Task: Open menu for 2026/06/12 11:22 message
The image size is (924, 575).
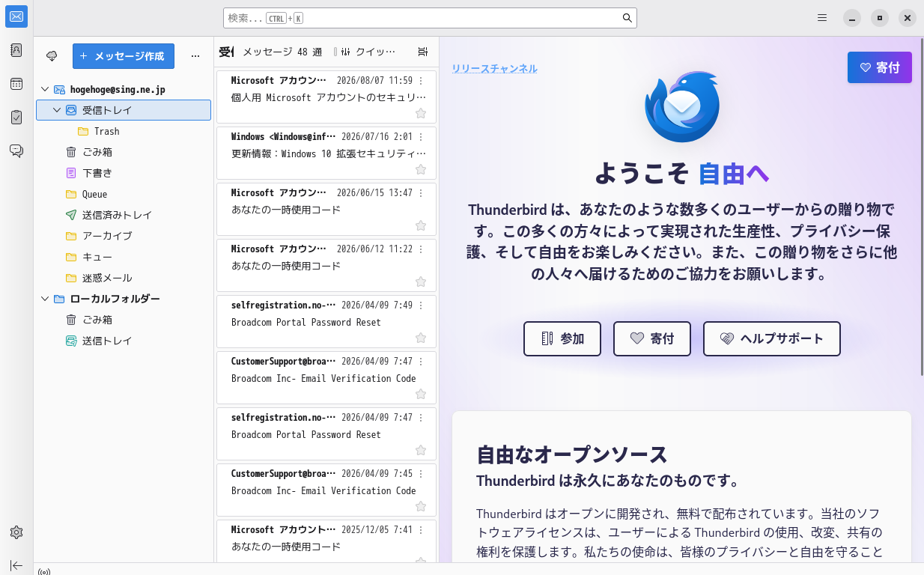Action: (x=421, y=249)
